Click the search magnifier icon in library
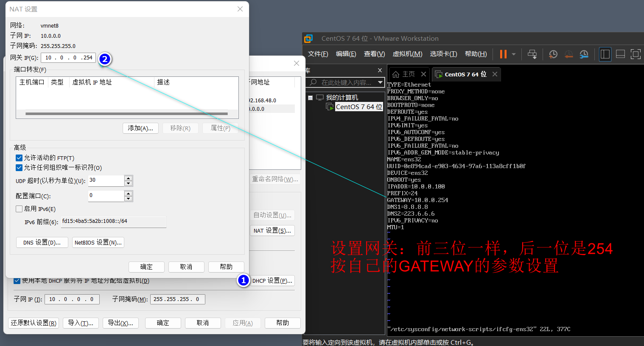The image size is (644, 346). [314, 82]
